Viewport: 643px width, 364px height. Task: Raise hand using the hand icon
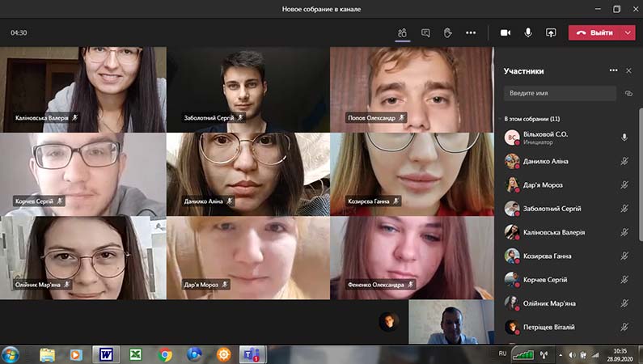click(x=448, y=33)
